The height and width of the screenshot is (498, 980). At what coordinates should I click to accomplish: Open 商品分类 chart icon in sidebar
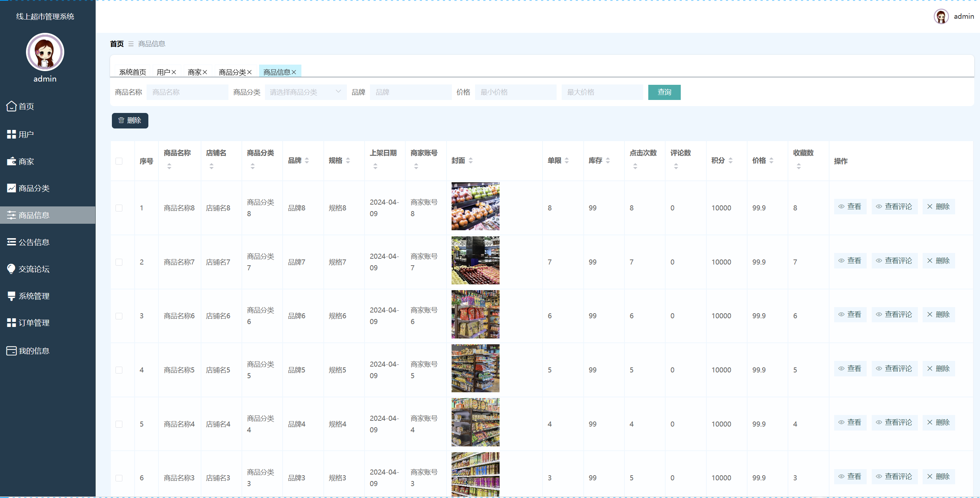pyautogui.click(x=12, y=188)
